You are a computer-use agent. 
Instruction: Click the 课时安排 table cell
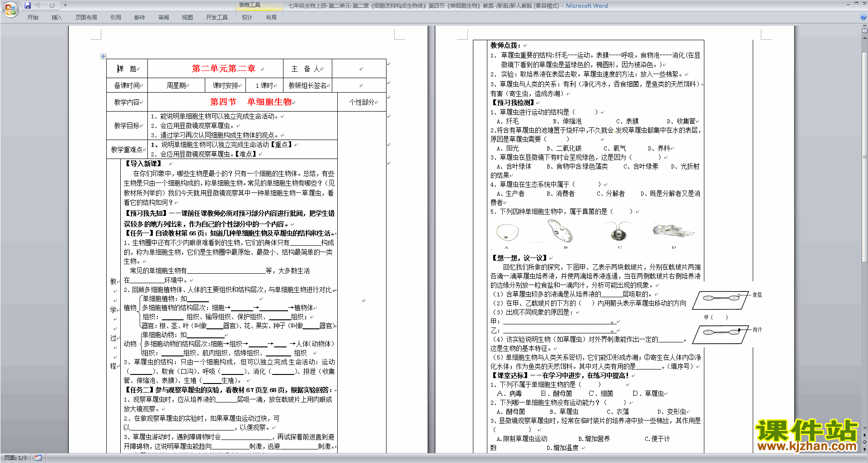(x=226, y=85)
